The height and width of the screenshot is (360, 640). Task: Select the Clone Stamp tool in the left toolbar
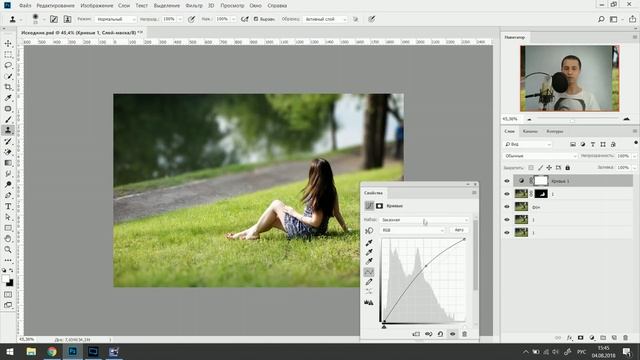pos(8,130)
